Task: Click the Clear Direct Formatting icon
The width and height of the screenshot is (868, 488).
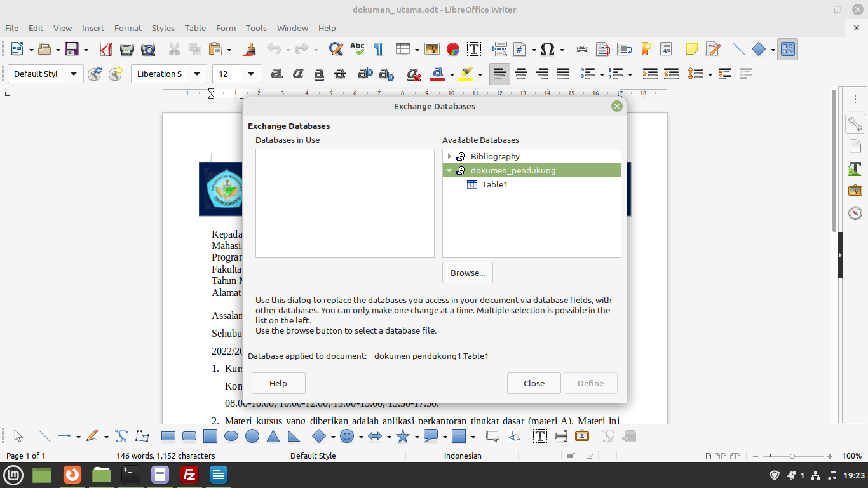Action: [414, 74]
